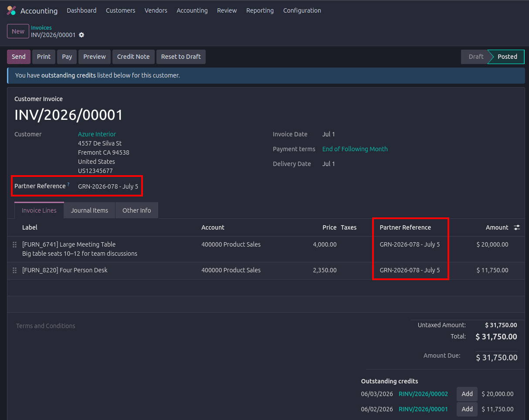529x420 pixels.
Task: Click the Account cell of Four Person Desk line
Action: point(231,270)
